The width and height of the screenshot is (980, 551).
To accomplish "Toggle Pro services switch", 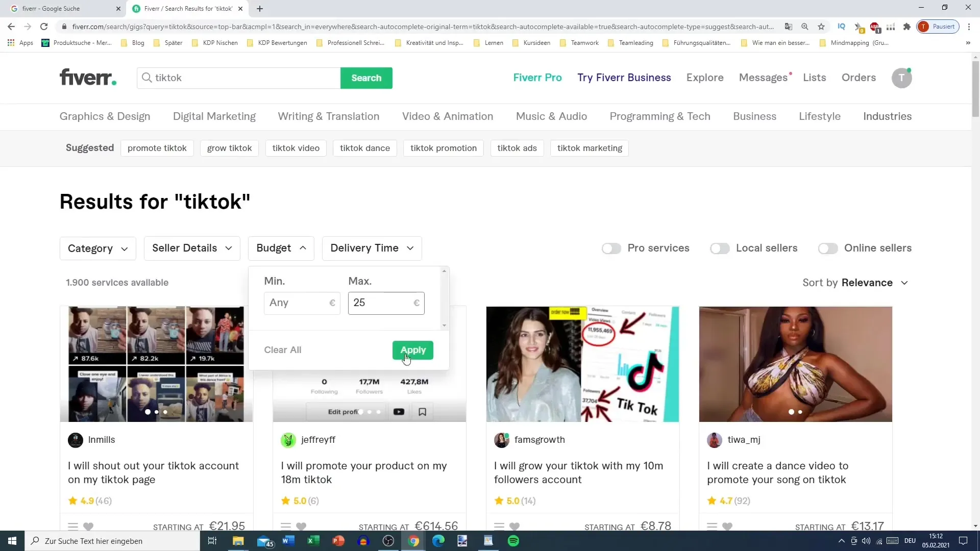I will point(611,248).
